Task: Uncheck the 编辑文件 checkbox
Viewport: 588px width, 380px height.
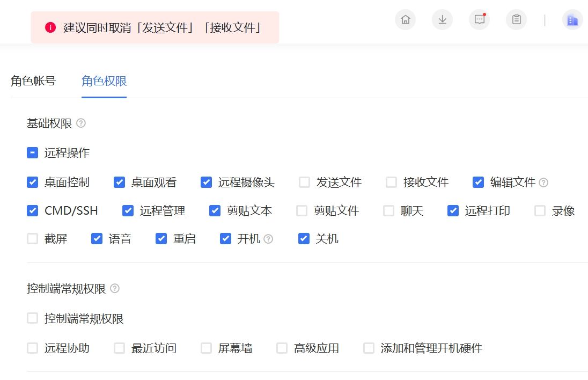Action: [x=478, y=182]
